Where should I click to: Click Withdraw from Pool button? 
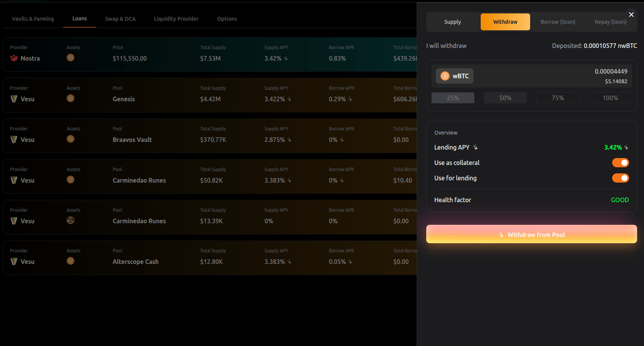pos(531,234)
